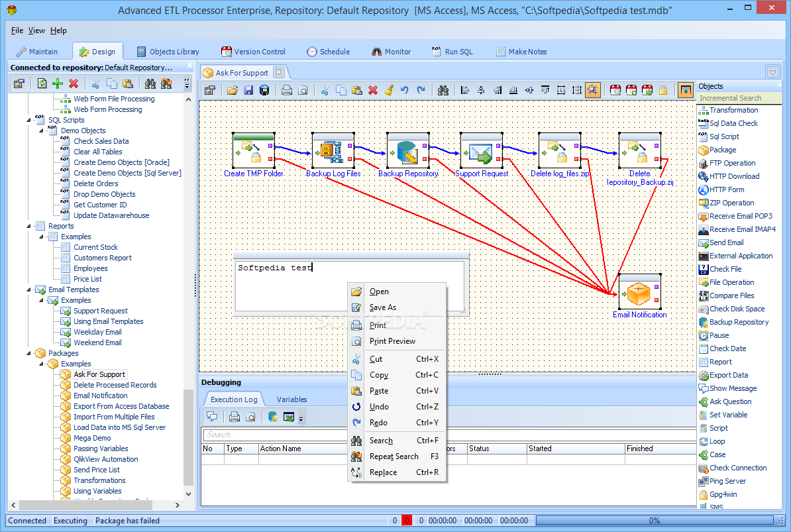
Task: Open the debugging toolbar overflow dropdown
Action: tap(301, 418)
